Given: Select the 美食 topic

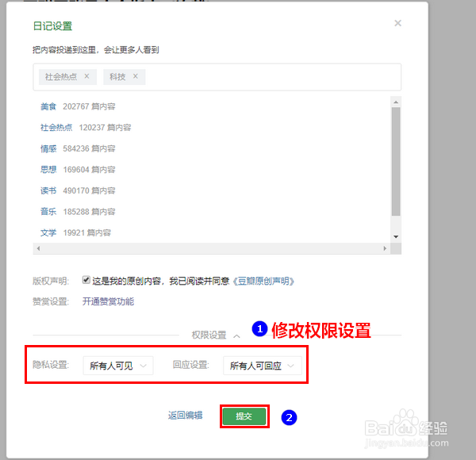Looking at the screenshot, I should tap(48, 106).
